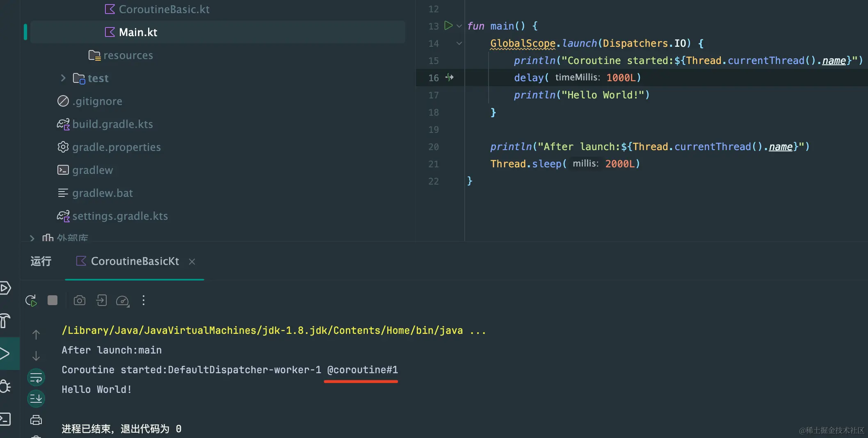Screen dimensions: 868x438
Task: Click Thread.sleep on line 21
Action: (x=526, y=164)
